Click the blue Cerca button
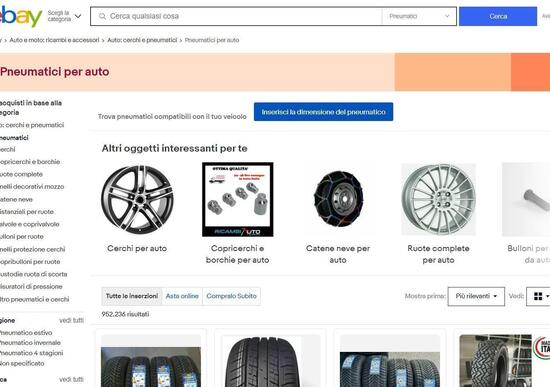 click(x=498, y=16)
